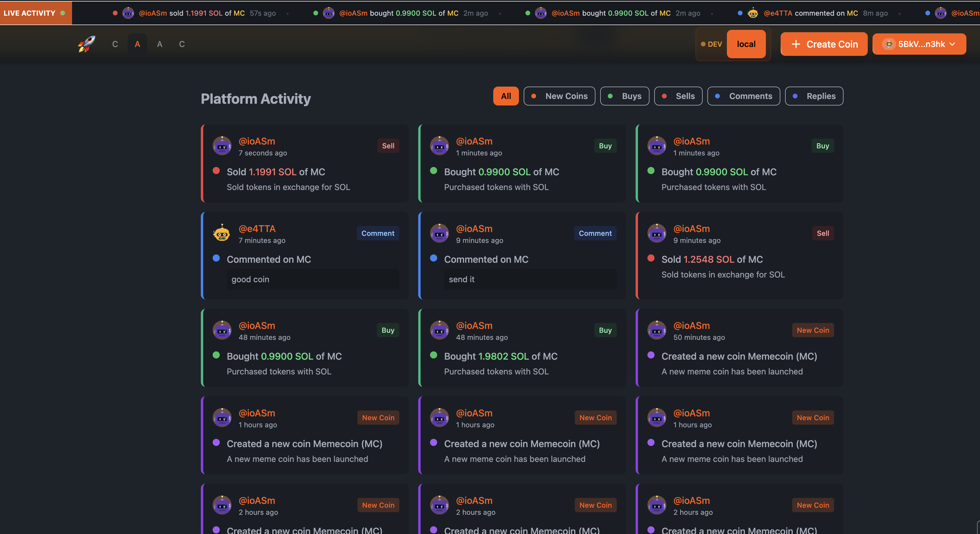This screenshot has height=534, width=980.
Task: Open @e4TTA profile from comment card
Action: click(x=257, y=229)
